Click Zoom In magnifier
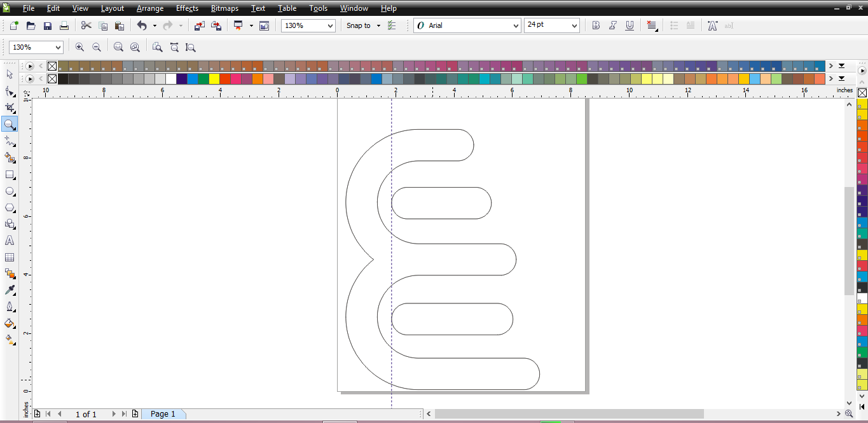 tap(79, 47)
